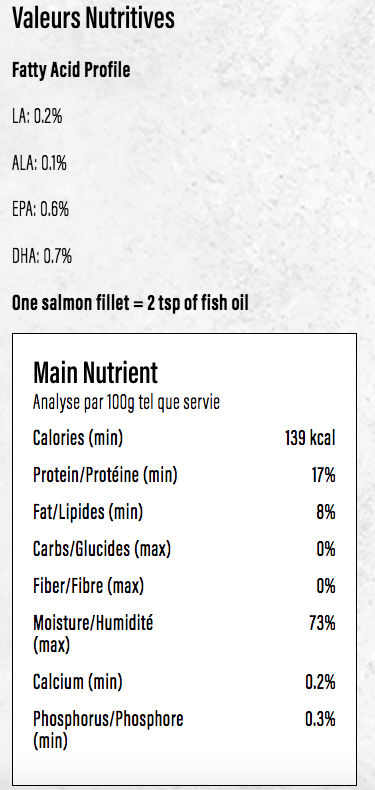Click the DHA: 0.7% entry
This screenshot has width=375, height=790.
(42, 257)
